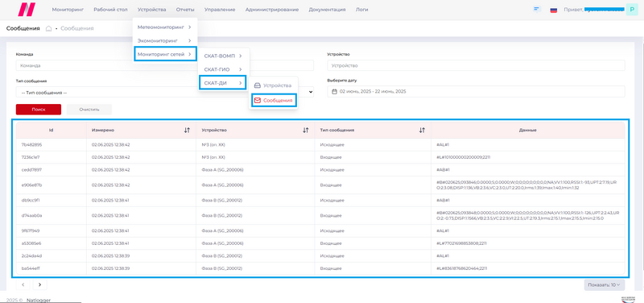Click the date range field
Image resolution: width=644 pixels, height=303 pixels.
[x=476, y=92]
